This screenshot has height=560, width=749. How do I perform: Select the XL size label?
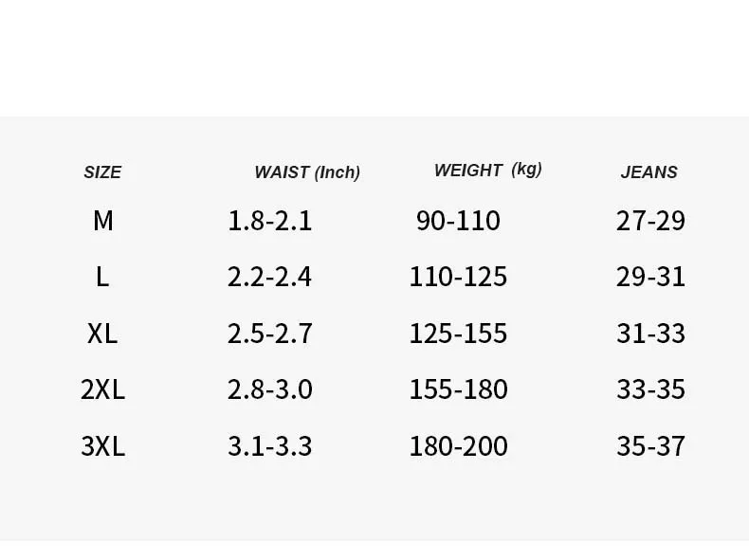coord(102,334)
